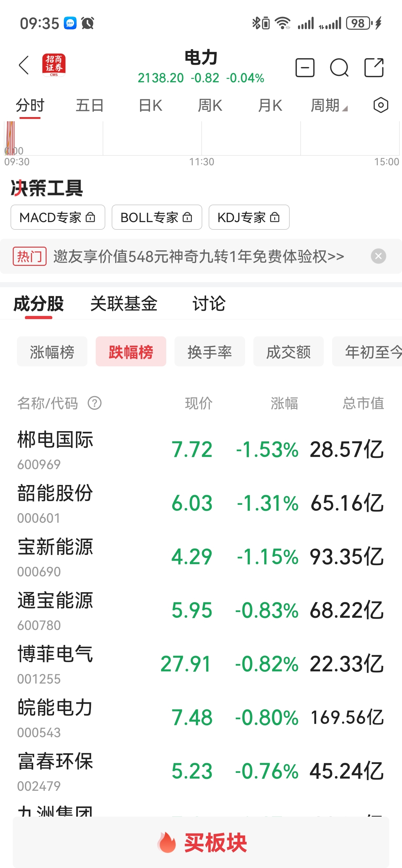Viewport: 402px width, 868px height.
Task: Choose the 涨幅榜 ranking filter
Action: (x=52, y=351)
